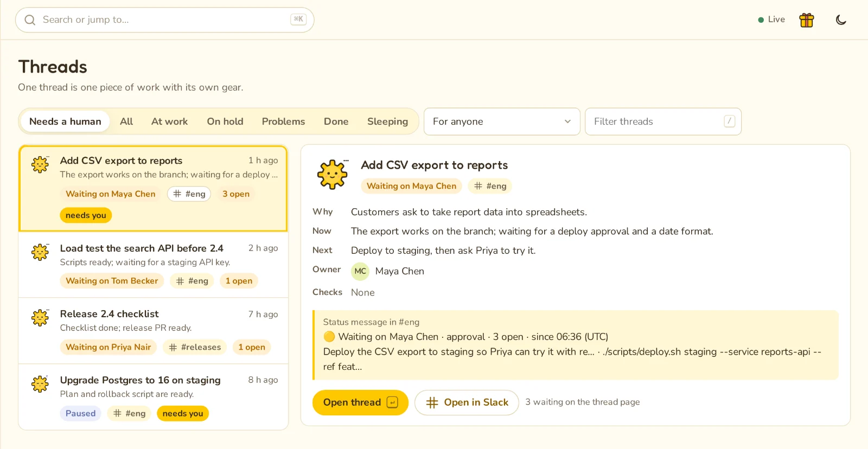Click the MC owner avatar

point(360,271)
